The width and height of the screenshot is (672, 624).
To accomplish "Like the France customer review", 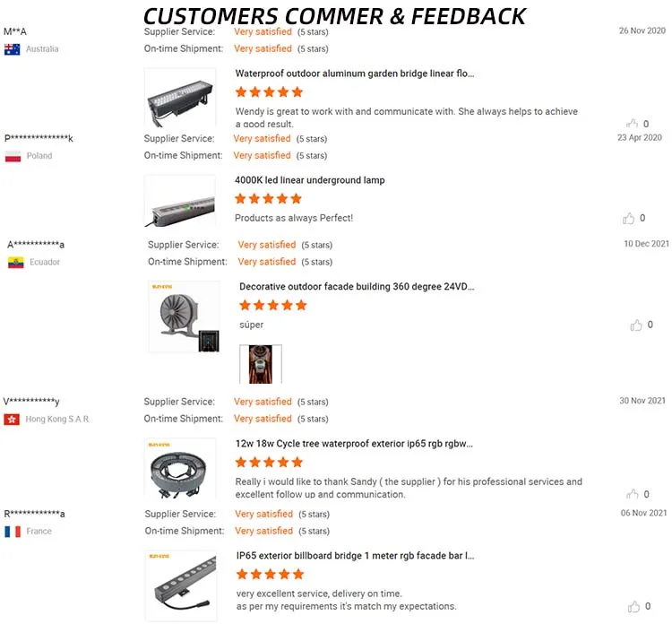I will (633, 606).
